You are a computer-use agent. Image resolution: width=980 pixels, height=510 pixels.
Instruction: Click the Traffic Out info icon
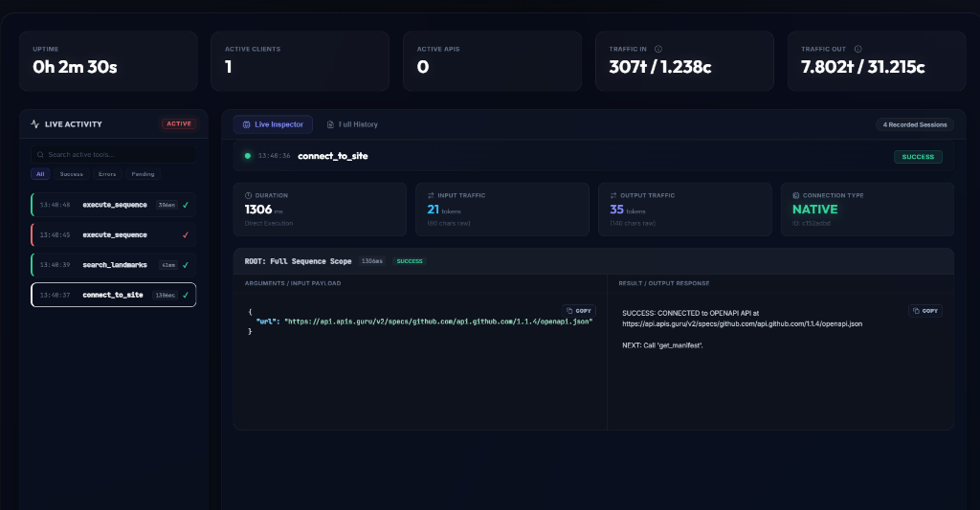pyautogui.click(x=858, y=49)
